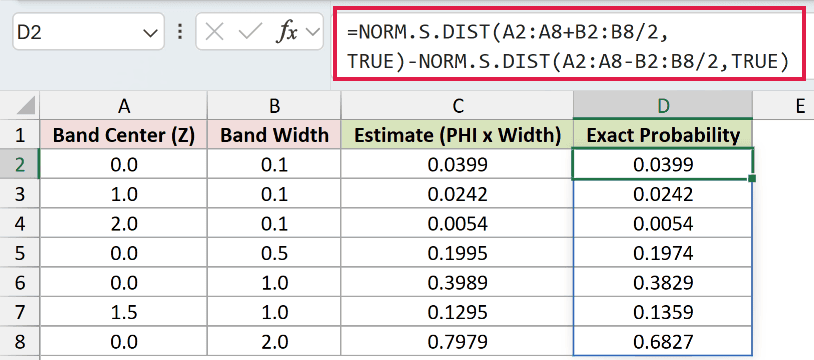
Task: Click cell A4 containing 2.0
Action: pos(124,223)
